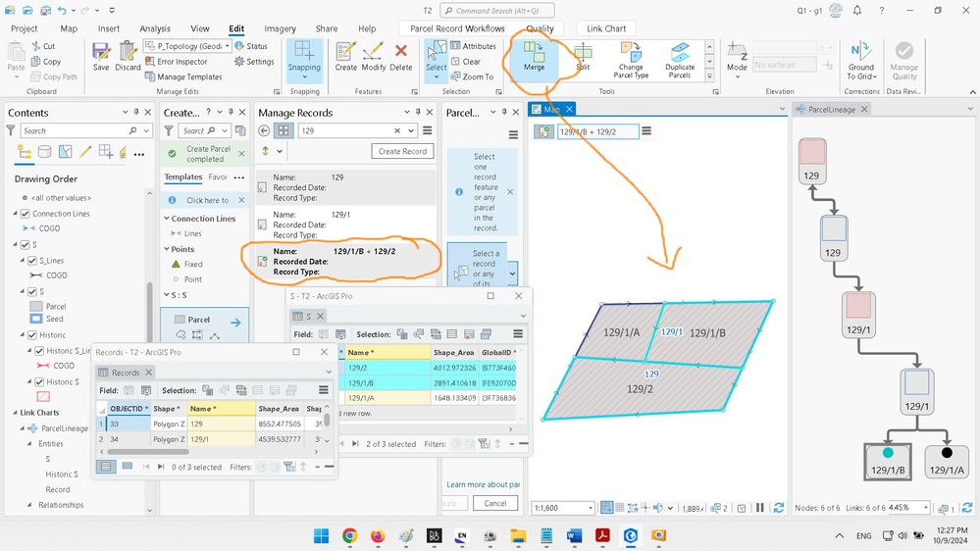Open the Learn more about parcels link

point(483,484)
